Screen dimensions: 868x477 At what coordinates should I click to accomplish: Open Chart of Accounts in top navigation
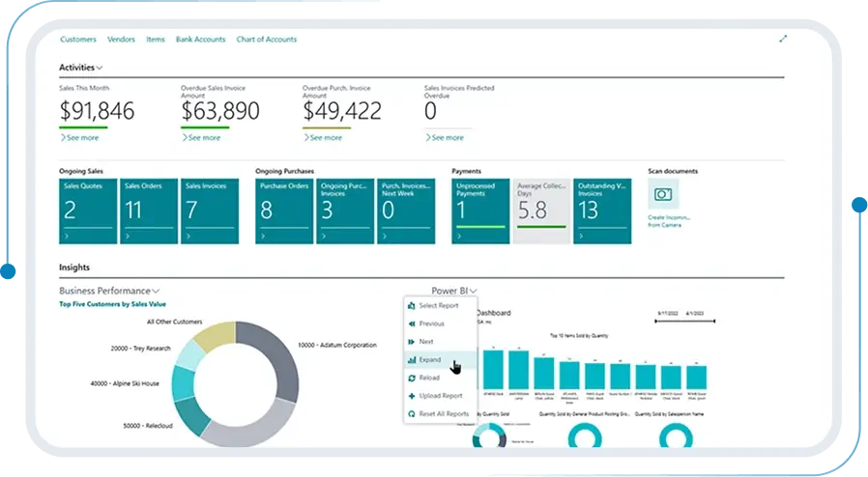266,40
